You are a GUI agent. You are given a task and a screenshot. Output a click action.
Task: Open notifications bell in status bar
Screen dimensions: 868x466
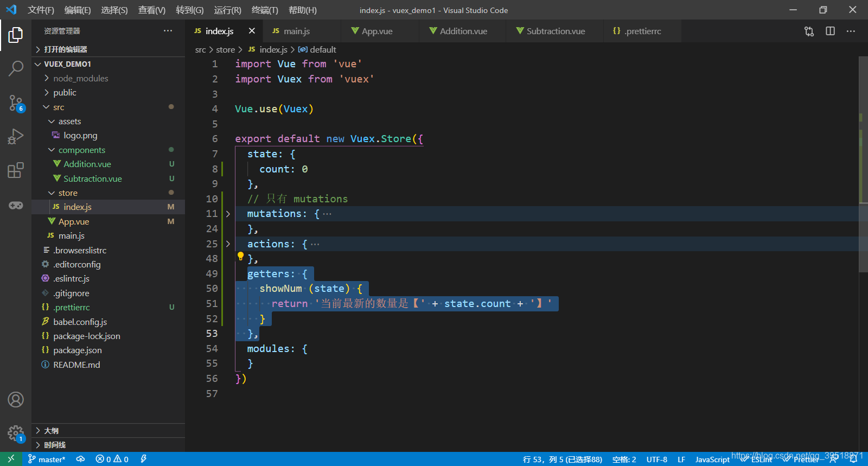(853, 459)
